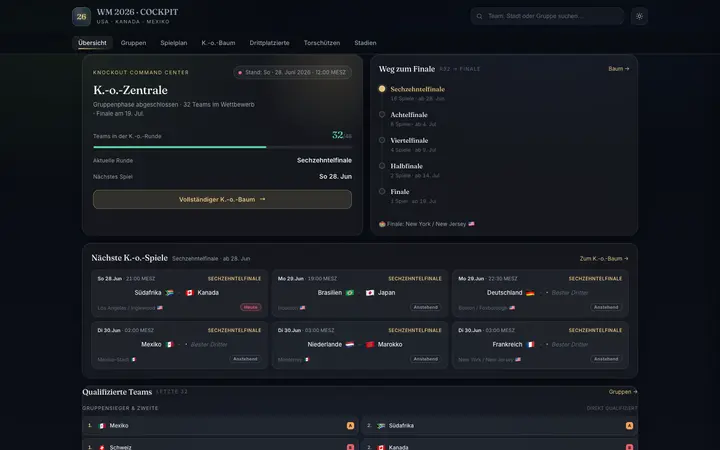Click the Anstehend badge on Niederlande–Marokko card
This screenshot has width=720, height=450.
coord(426,359)
